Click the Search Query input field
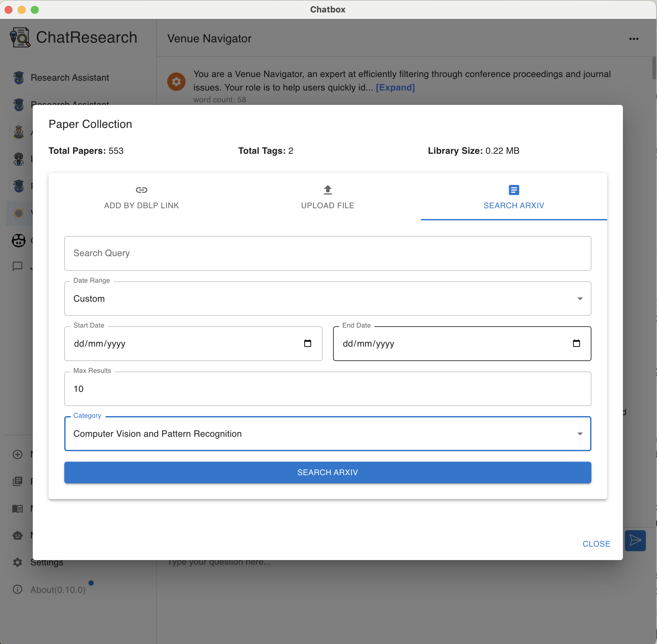The width and height of the screenshot is (657, 644). click(x=328, y=253)
